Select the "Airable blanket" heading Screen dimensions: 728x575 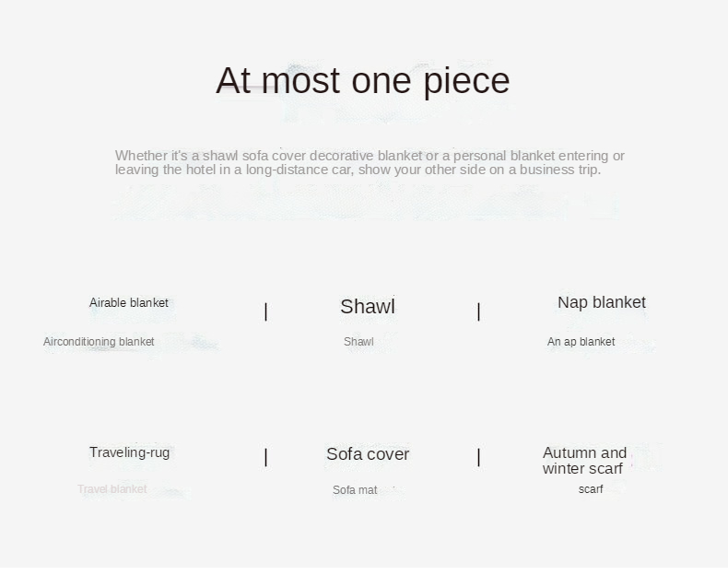coord(129,303)
